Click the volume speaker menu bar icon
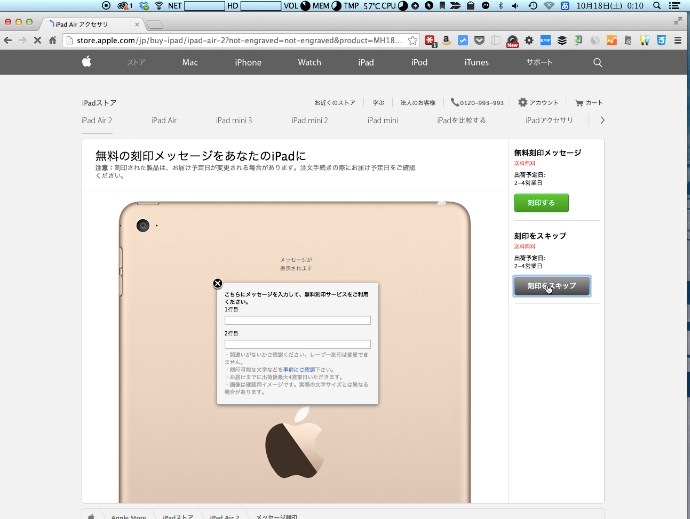The height and width of the screenshot is (519, 690). [515, 6]
